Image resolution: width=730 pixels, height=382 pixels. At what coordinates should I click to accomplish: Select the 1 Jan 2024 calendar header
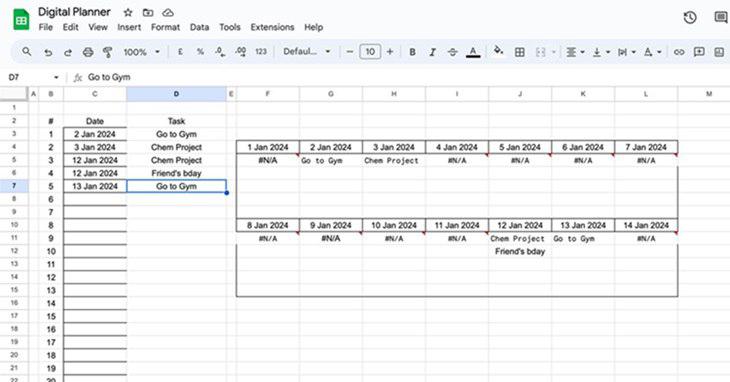coord(268,147)
